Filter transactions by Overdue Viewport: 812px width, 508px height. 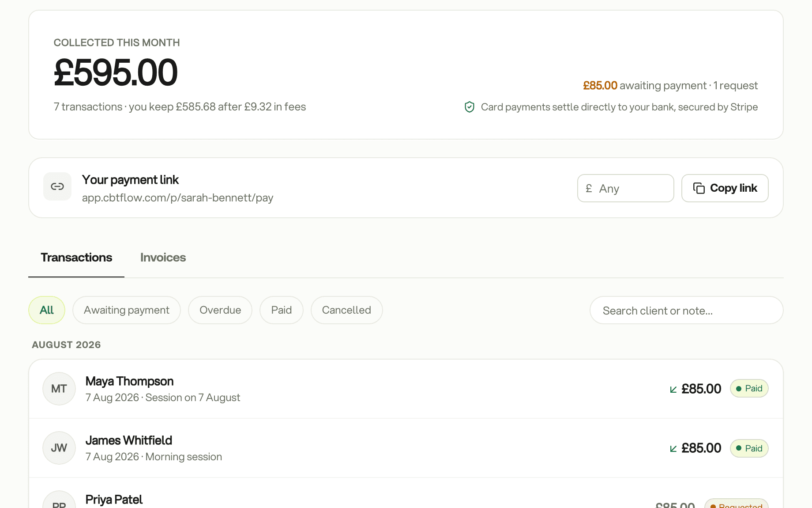tap(220, 310)
